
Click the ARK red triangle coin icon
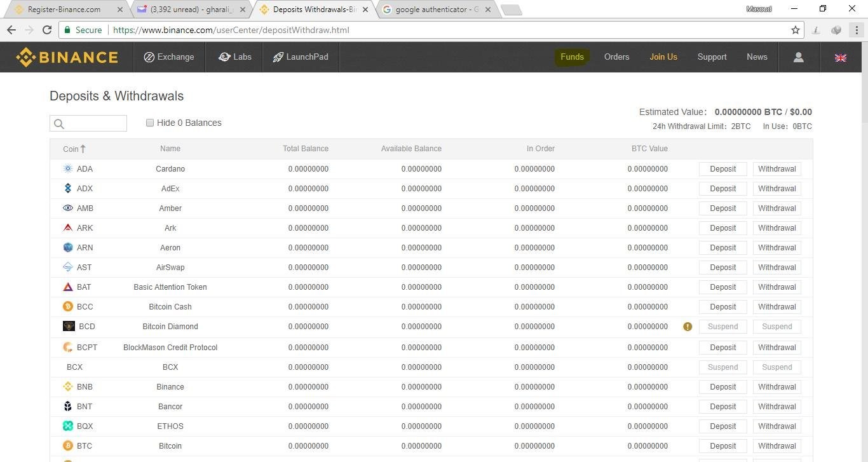(68, 228)
